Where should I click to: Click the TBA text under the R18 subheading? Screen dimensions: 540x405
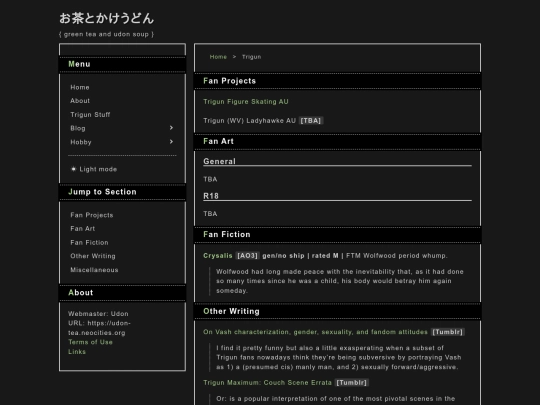tap(210, 214)
